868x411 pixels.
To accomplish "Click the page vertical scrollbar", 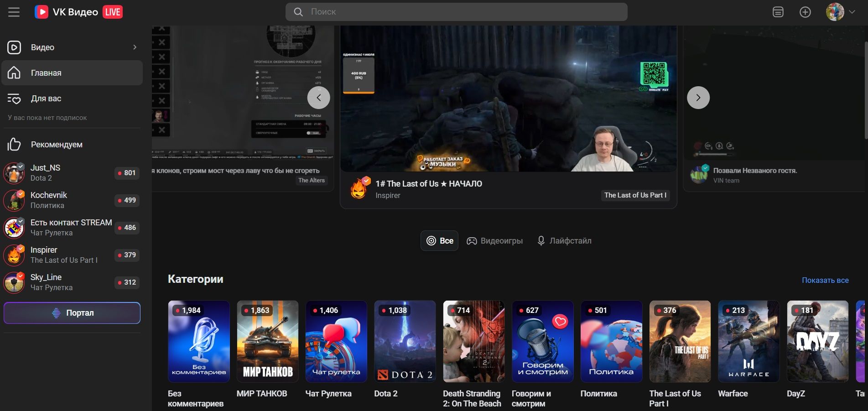I will pyautogui.click(x=866, y=90).
